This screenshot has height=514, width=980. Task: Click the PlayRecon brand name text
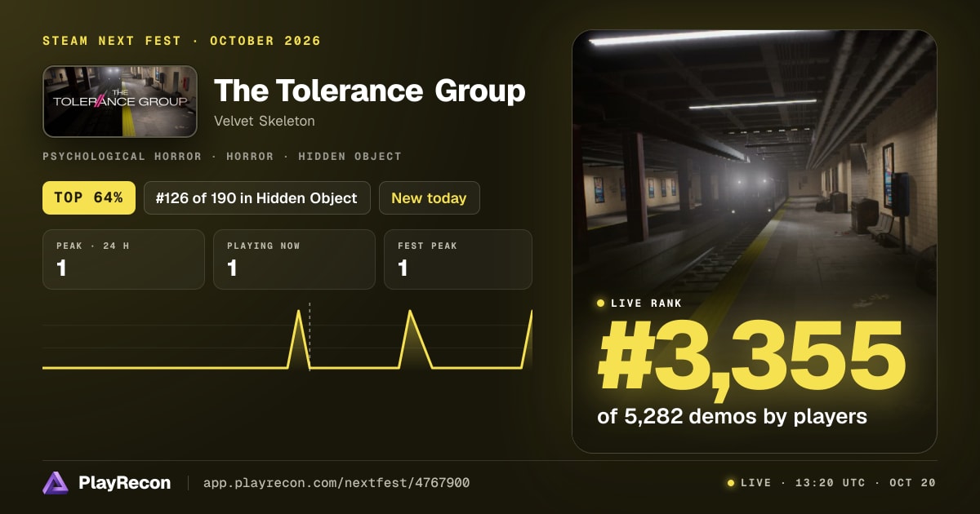click(x=124, y=483)
